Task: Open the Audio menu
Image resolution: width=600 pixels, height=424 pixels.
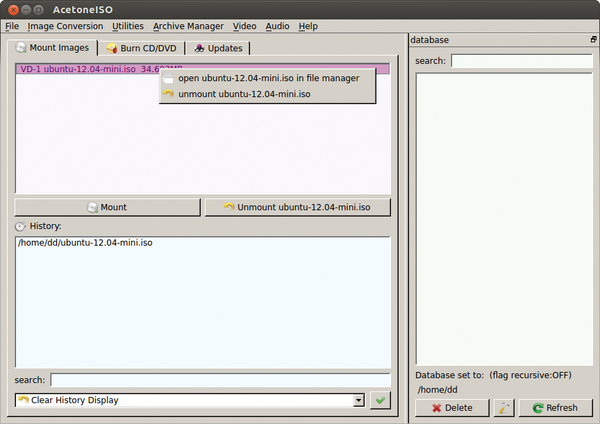Action: click(x=277, y=26)
